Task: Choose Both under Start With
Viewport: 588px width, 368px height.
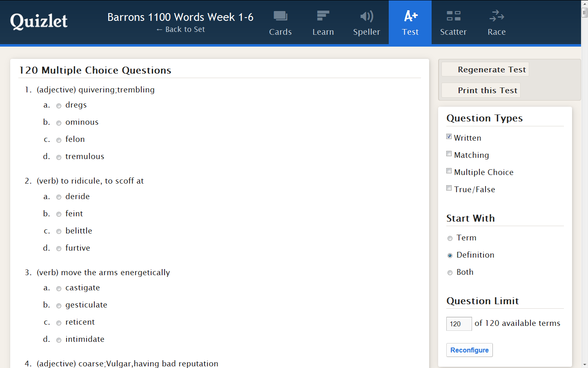Action: 450,273
